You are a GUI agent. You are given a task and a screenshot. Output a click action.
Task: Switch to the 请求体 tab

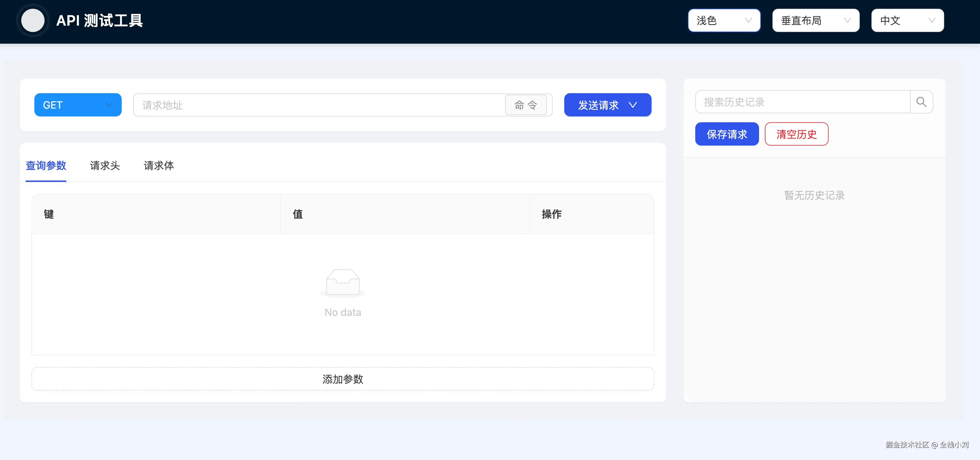click(x=159, y=165)
